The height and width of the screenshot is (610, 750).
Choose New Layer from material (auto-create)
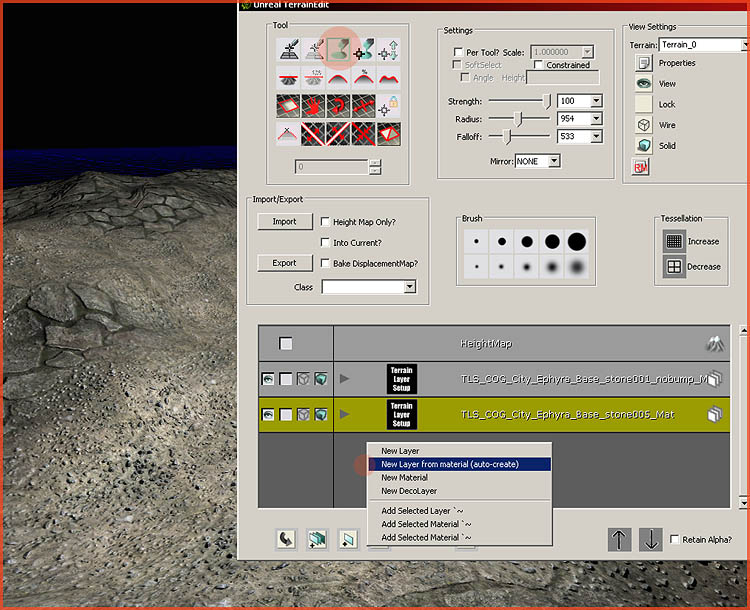[450, 464]
